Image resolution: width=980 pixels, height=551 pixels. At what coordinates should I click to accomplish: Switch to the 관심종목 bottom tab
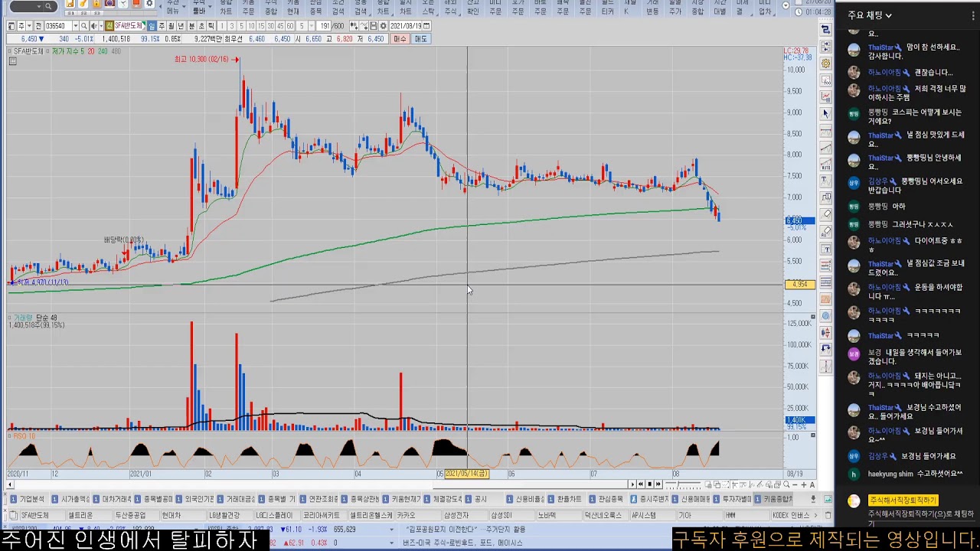606,499
